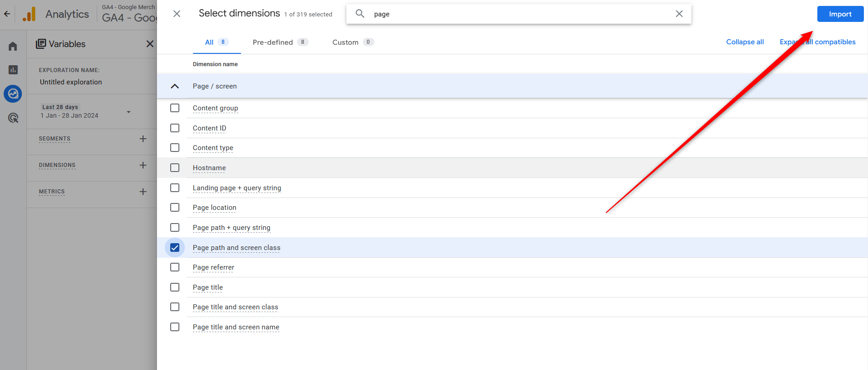Click the back arrow next to Analytics logo
Image resolution: width=868 pixels, height=370 pixels.
(x=7, y=14)
